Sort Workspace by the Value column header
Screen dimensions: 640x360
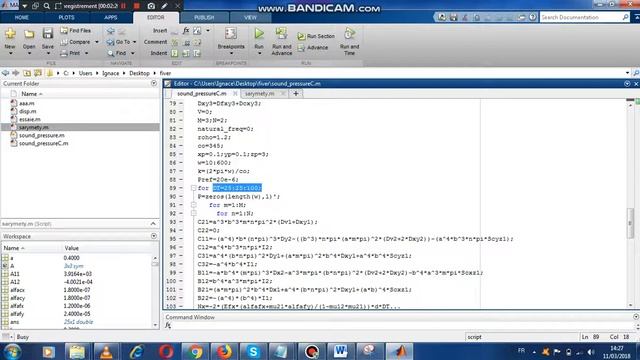pos(71,248)
